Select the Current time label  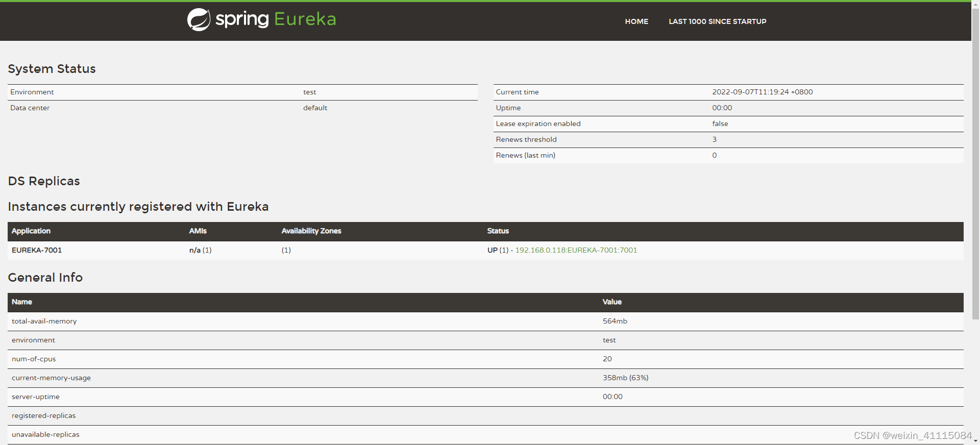517,92
